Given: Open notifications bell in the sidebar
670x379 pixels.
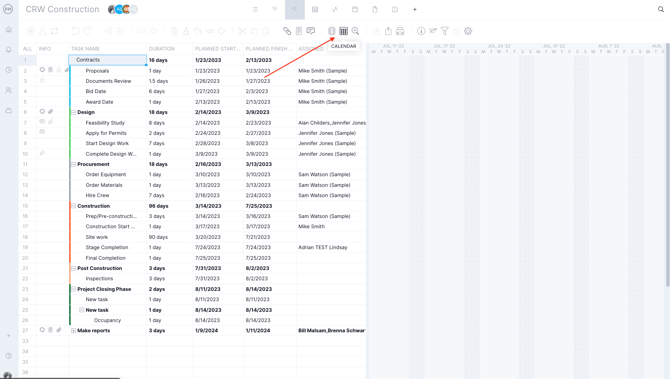Looking at the screenshot, I should click(x=9, y=50).
